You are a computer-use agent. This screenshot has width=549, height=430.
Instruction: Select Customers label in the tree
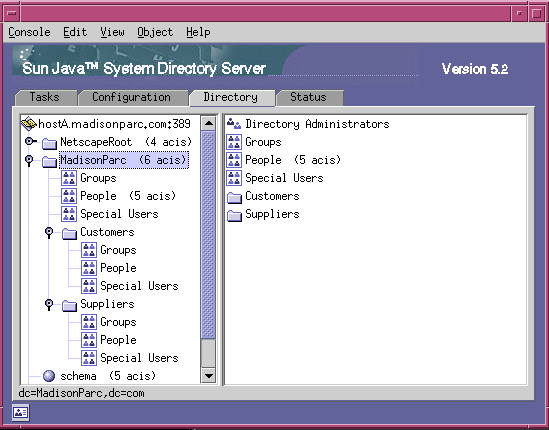pyautogui.click(x=107, y=232)
